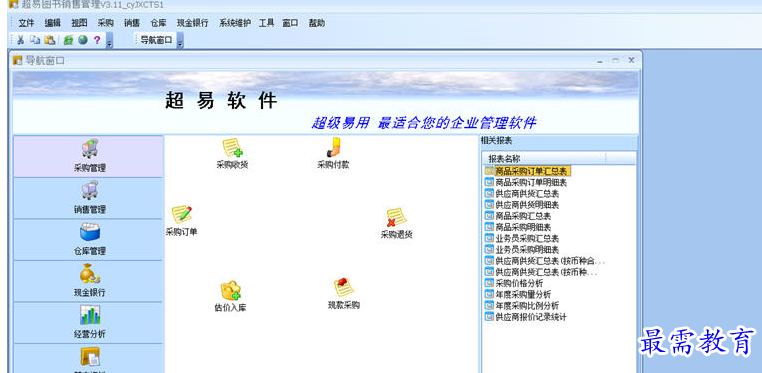Click the green refresh toolbar icon

pyautogui.click(x=68, y=40)
